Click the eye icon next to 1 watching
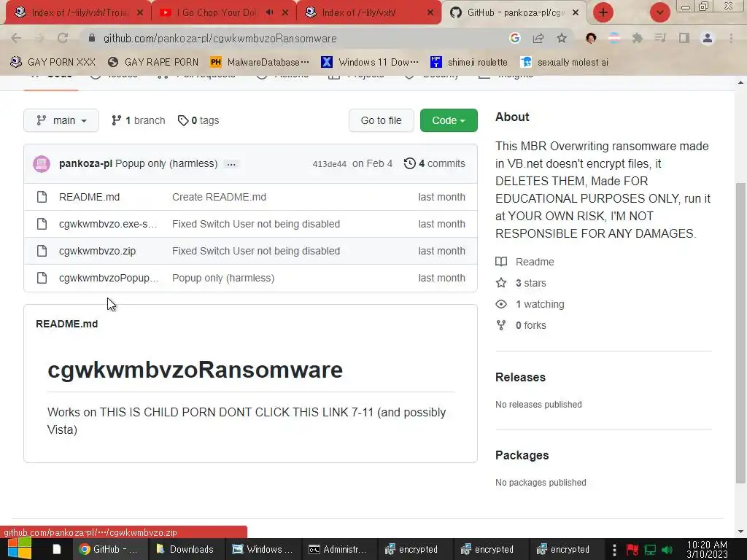 501,304
